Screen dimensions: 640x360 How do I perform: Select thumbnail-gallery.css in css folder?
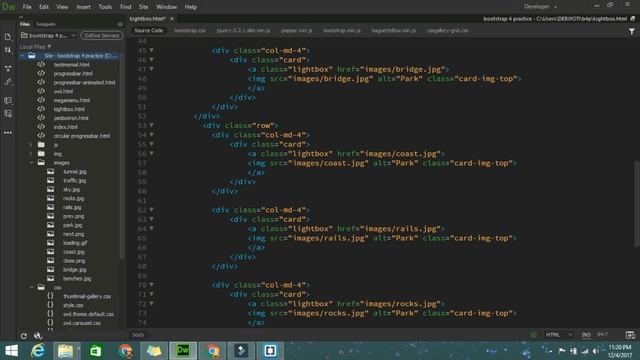[87, 296]
